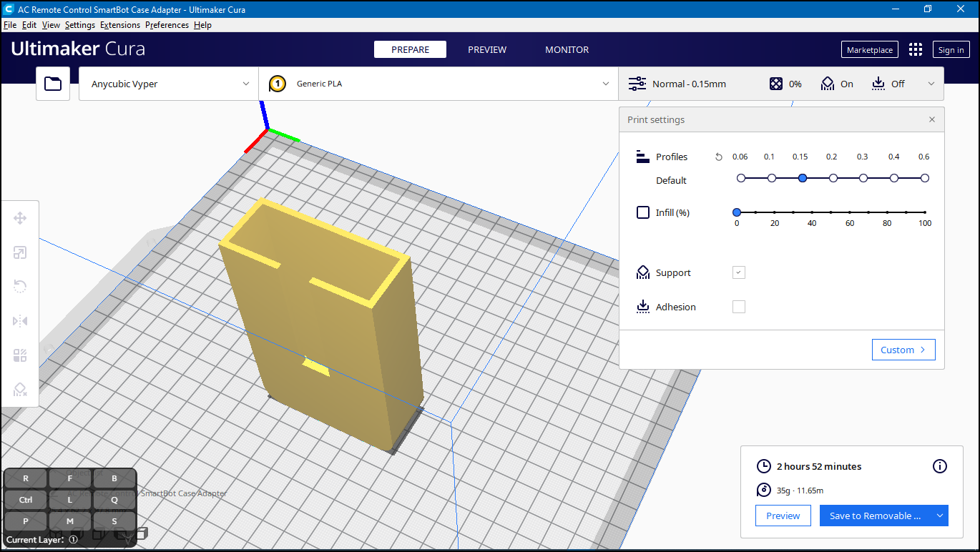
Task: Set infill slider to the 40 mark
Action: pos(812,212)
